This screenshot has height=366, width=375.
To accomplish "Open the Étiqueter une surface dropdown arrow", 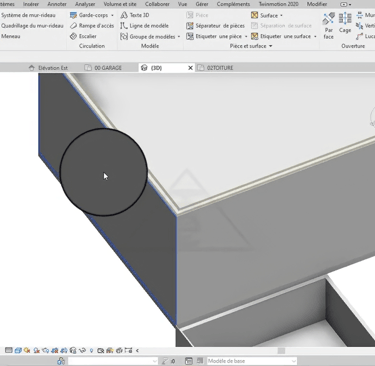I will click(315, 36).
